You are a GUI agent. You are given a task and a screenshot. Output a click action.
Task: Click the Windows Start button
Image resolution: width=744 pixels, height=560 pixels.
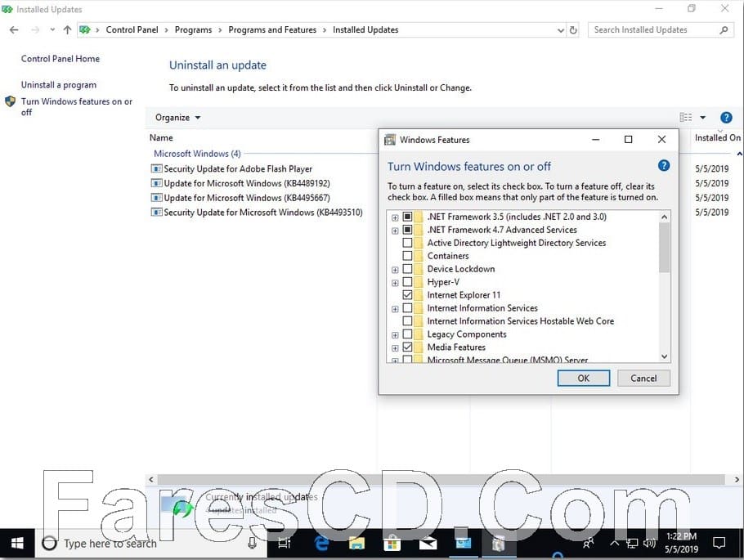pyautogui.click(x=17, y=543)
